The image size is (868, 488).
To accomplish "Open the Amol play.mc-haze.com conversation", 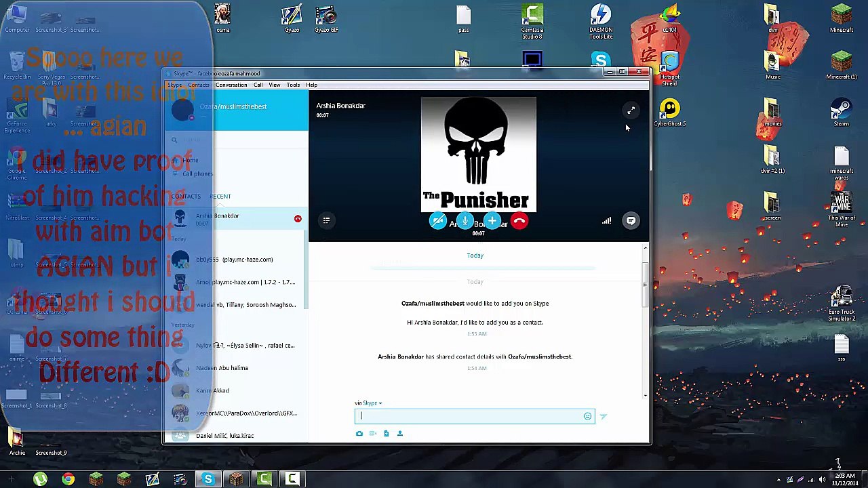I will tap(235, 282).
